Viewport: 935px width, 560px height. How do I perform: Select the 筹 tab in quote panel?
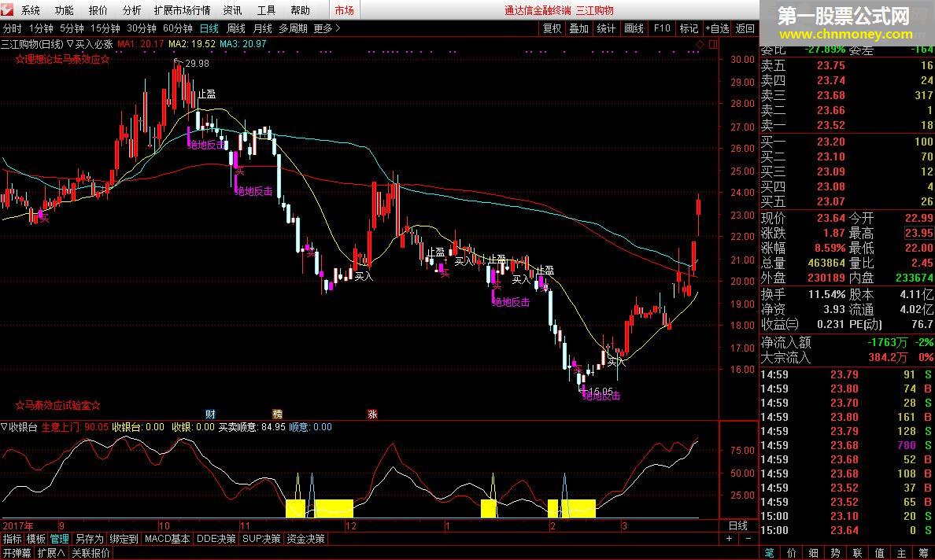(x=924, y=553)
